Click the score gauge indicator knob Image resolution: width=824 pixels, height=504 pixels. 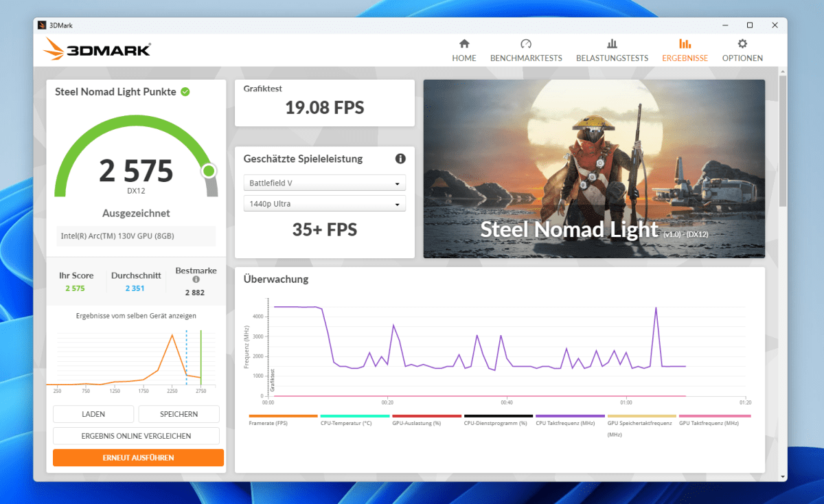click(x=209, y=170)
